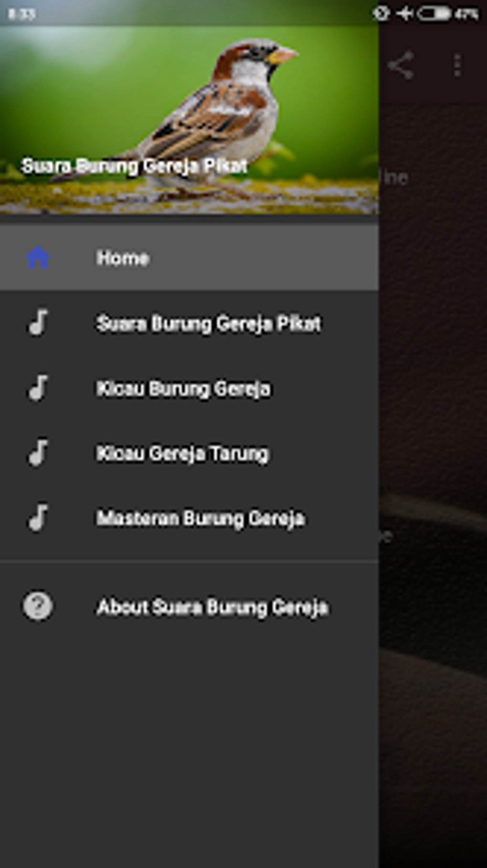This screenshot has width=487, height=868.
Task: Tap the airplane mode icon in the status bar
Action: click(405, 13)
